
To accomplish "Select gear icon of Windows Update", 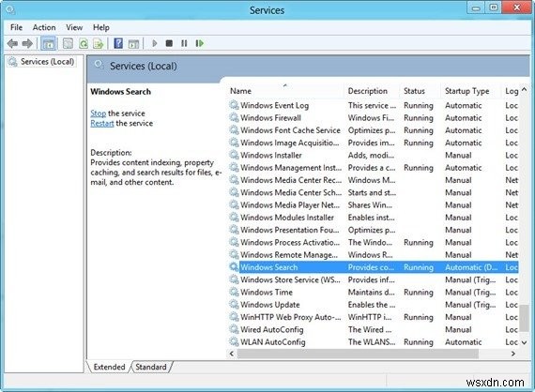I will 234,304.
